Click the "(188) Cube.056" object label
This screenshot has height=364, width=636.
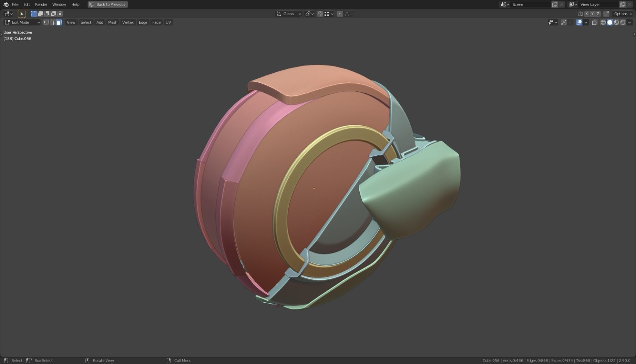point(17,39)
